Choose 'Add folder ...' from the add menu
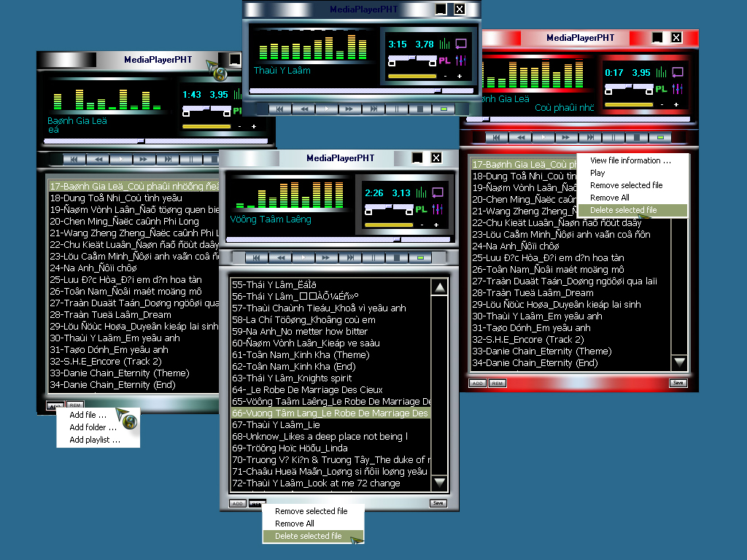The image size is (747, 560). click(x=93, y=427)
